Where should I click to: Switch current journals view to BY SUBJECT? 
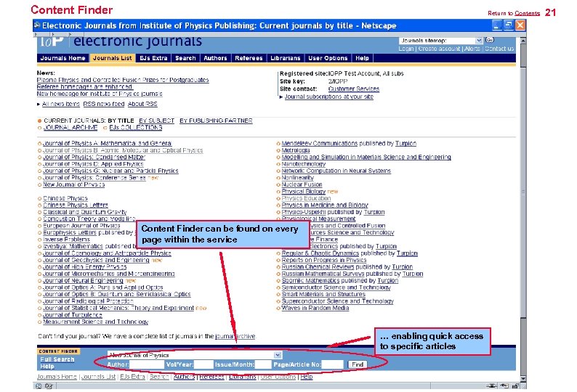157,121
